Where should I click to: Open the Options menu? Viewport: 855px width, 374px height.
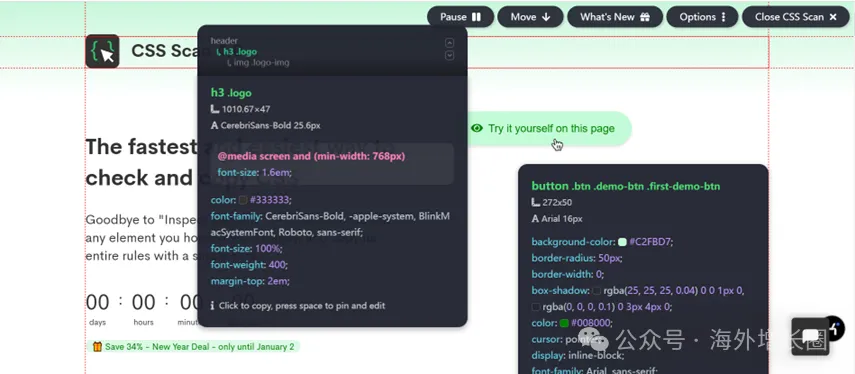click(x=702, y=17)
